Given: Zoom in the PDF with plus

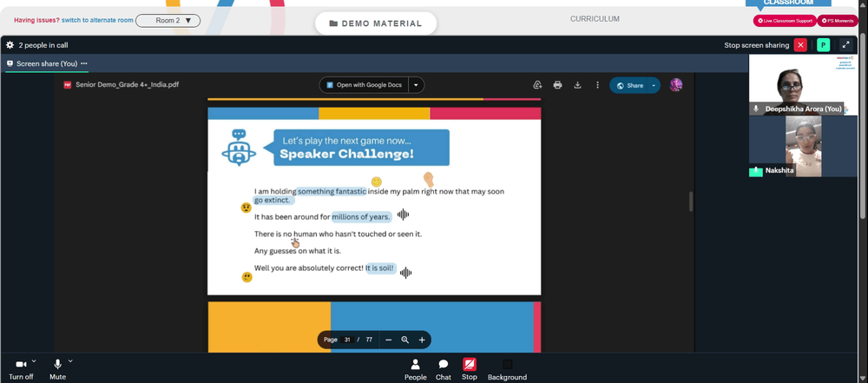Looking at the screenshot, I should [422, 340].
